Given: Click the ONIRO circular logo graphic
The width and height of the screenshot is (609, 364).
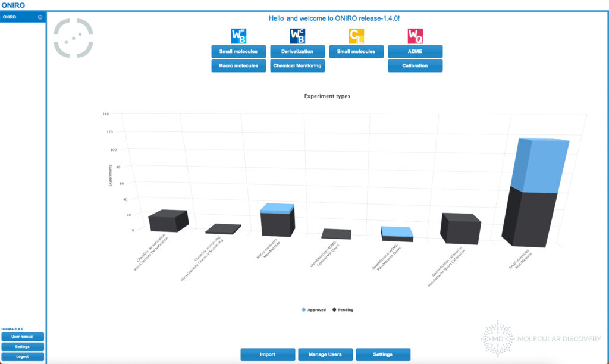Looking at the screenshot, I should click(73, 37).
